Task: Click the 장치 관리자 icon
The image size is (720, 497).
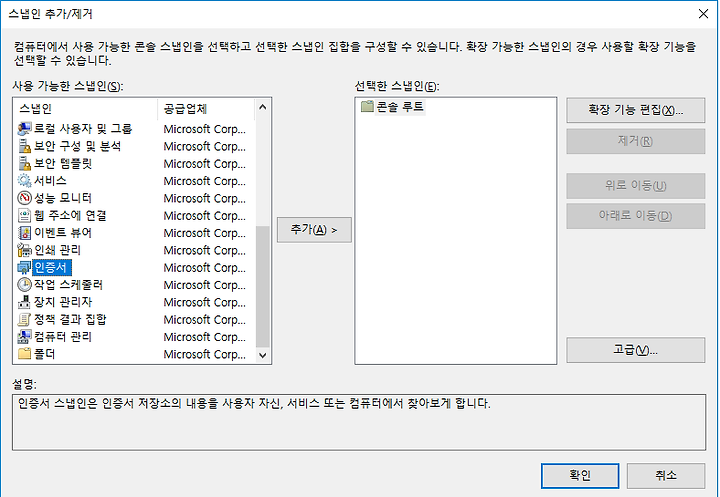Action: point(24,302)
